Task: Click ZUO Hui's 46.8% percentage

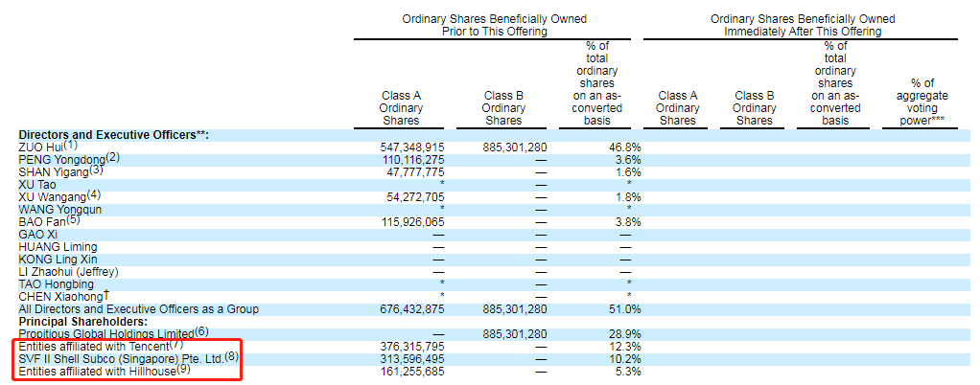Action: click(x=625, y=147)
